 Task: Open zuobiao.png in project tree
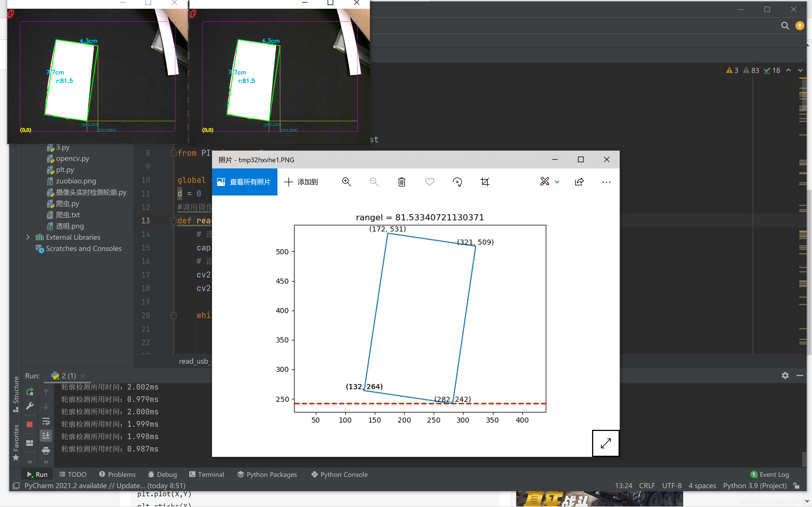click(76, 181)
